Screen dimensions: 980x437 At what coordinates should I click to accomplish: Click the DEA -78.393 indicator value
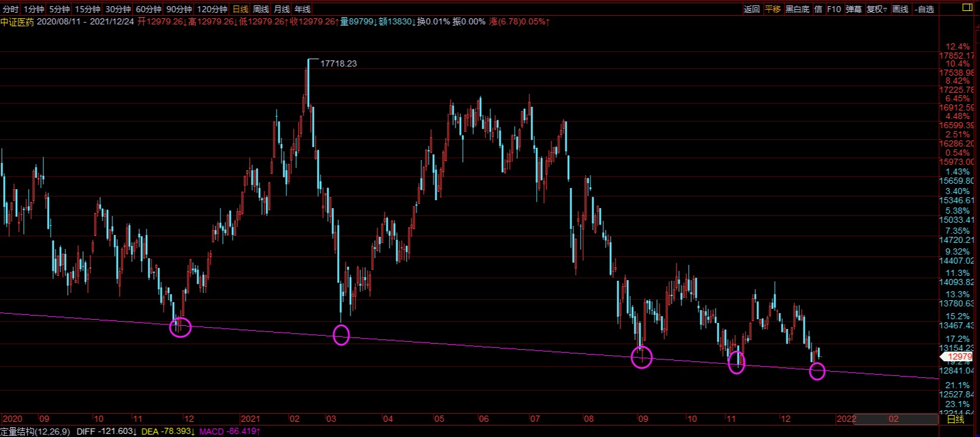click(169, 432)
